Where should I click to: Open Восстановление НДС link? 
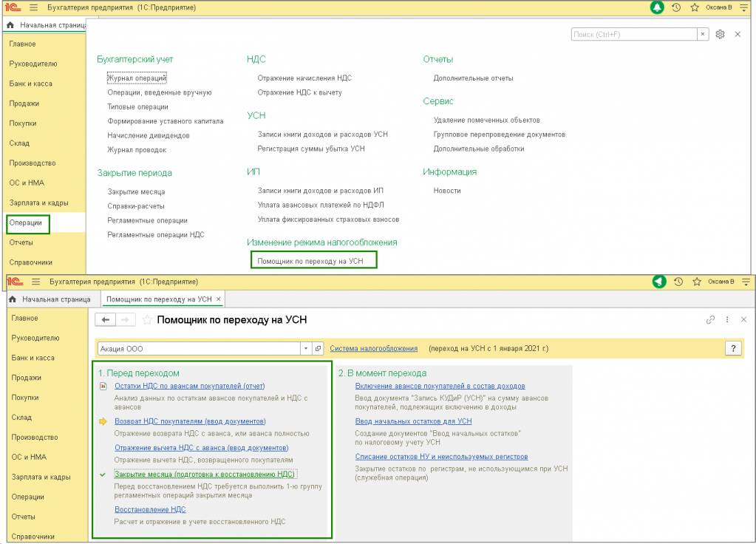(x=150, y=509)
